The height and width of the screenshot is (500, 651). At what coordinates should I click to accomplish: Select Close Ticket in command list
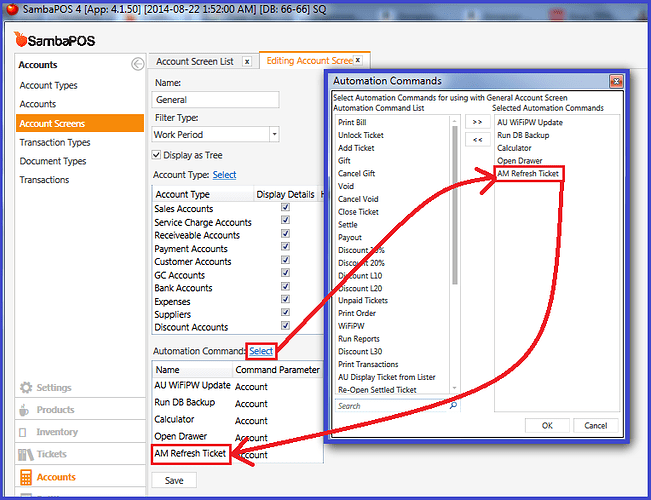coord(358,212)
